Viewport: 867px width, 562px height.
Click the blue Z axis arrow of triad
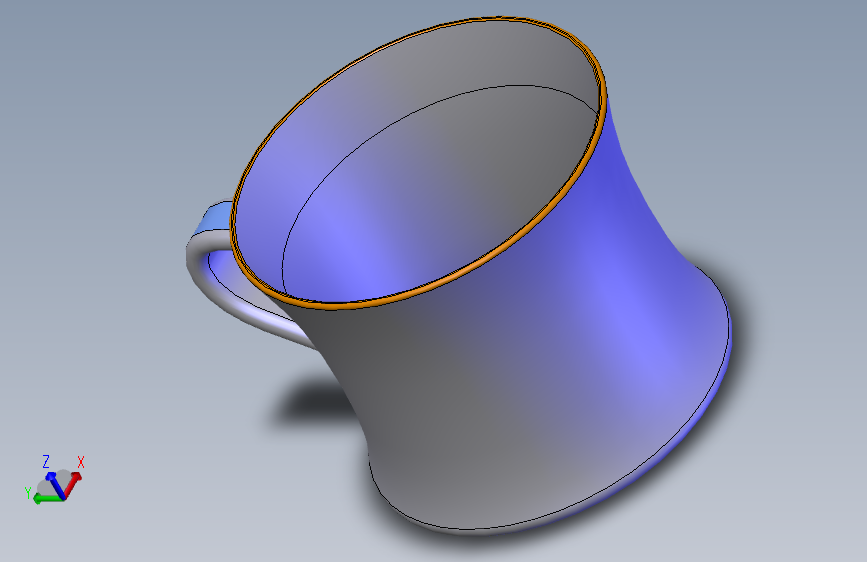point(55,484)
